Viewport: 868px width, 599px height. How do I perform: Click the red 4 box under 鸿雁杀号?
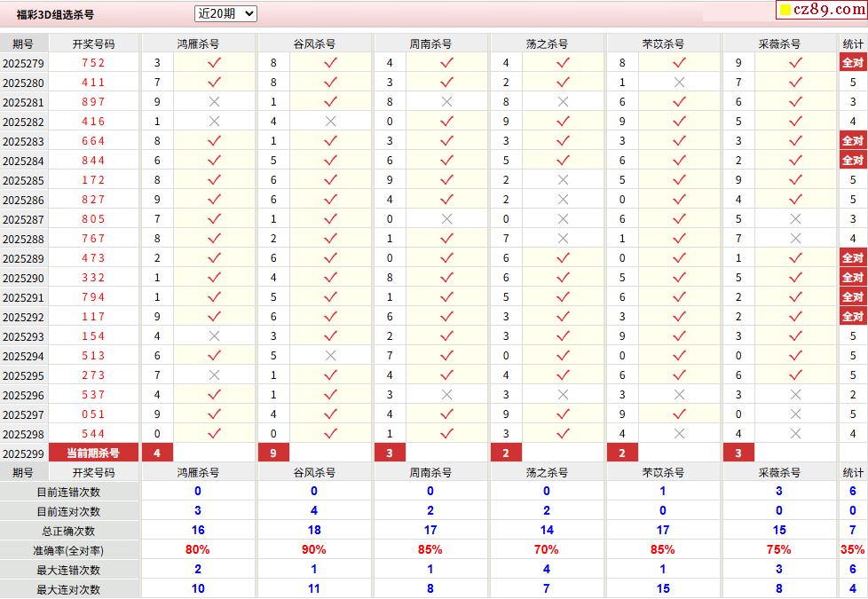click(157, 453)
